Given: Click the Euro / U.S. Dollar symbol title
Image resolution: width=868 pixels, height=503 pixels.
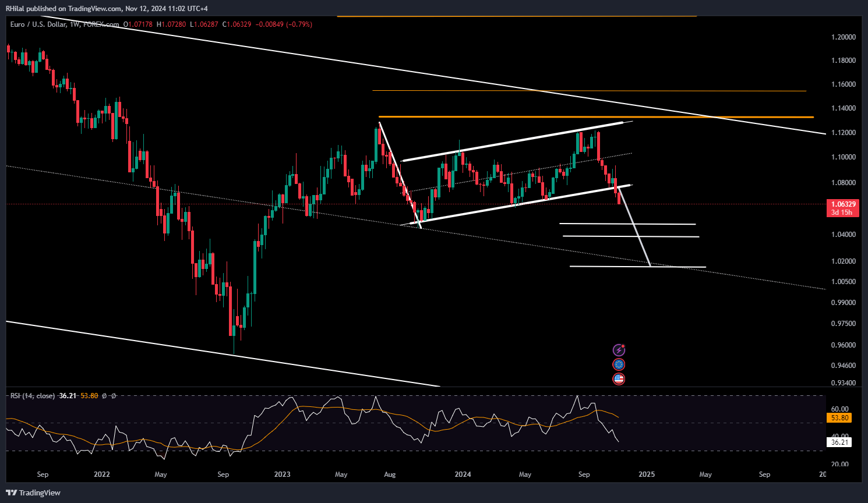Looking at the screenshot, I should [x=38, y=24].
